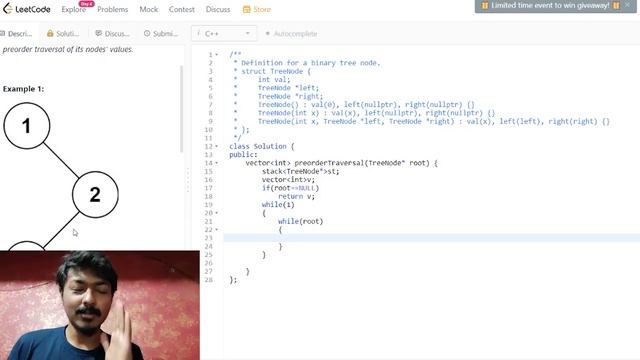Open the Explore menu item
The image size is (640, 360).
(x=73, y=9)
